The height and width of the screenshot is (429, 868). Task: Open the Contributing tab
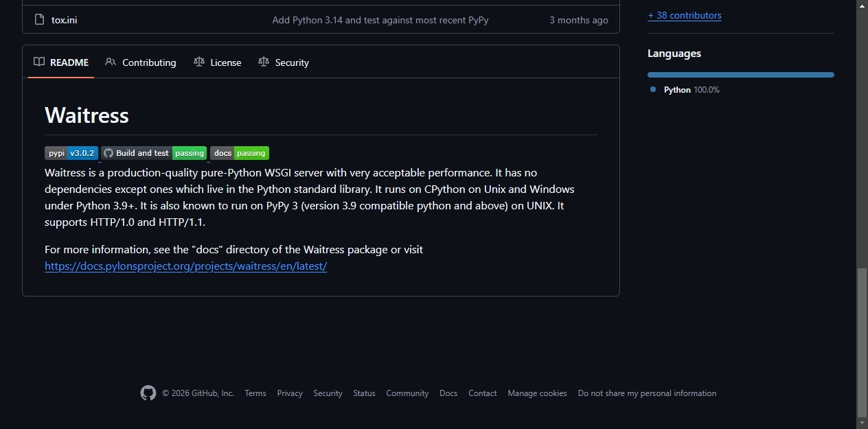click(141, 62)
